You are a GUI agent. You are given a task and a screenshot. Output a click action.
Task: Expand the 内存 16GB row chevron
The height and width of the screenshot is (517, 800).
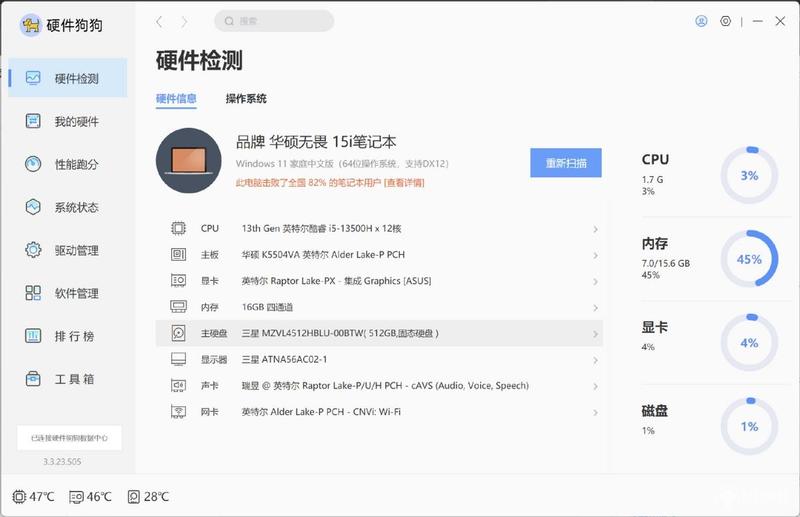[x=595, y=308]
